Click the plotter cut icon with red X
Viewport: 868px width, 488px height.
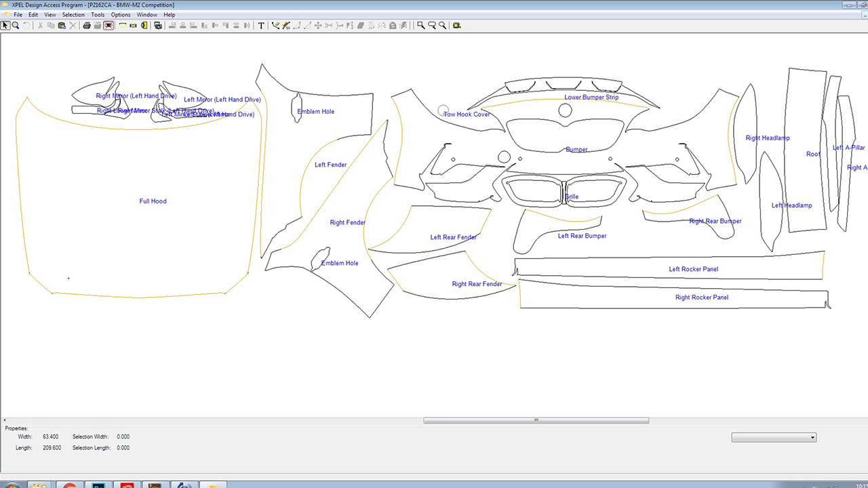(108, 25)
